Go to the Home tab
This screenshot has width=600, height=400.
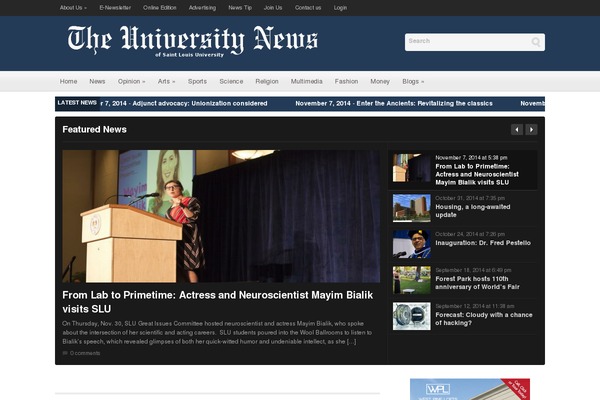[x=68, y=81]
